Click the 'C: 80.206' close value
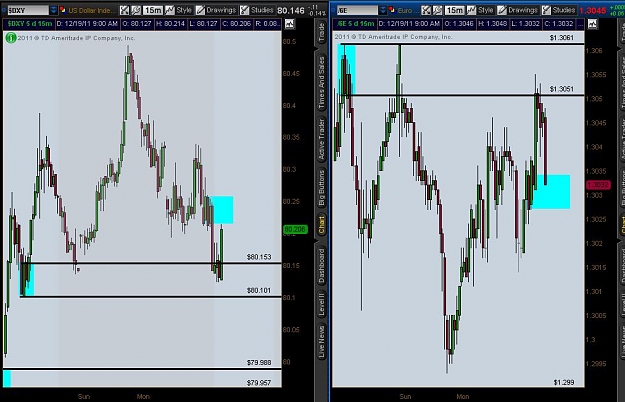Screen dimensions: 625x402 pyautogui.click(x=236, y=24)
